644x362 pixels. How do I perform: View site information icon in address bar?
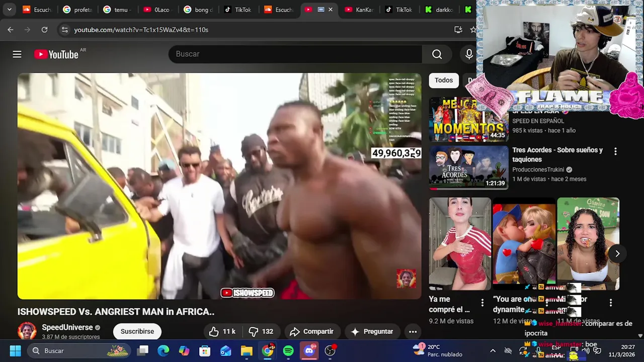pyautogui.click(x=64, y=30)
